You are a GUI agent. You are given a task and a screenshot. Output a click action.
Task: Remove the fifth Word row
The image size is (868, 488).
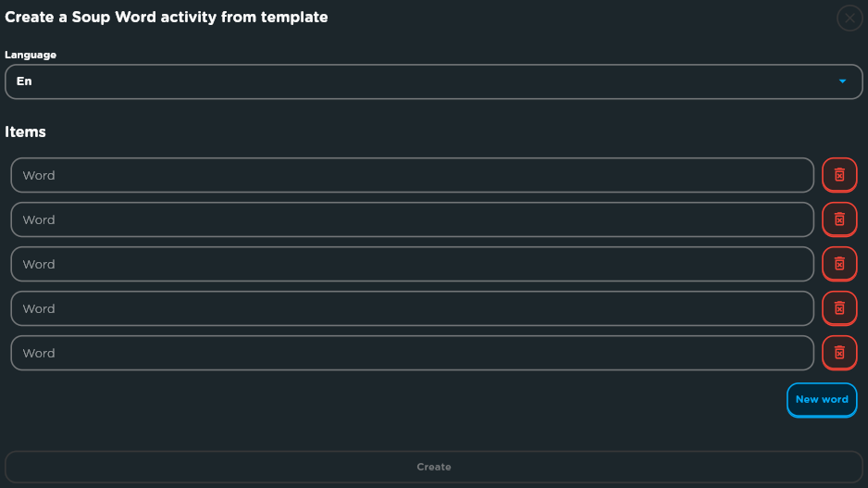(x=839, y=353)
